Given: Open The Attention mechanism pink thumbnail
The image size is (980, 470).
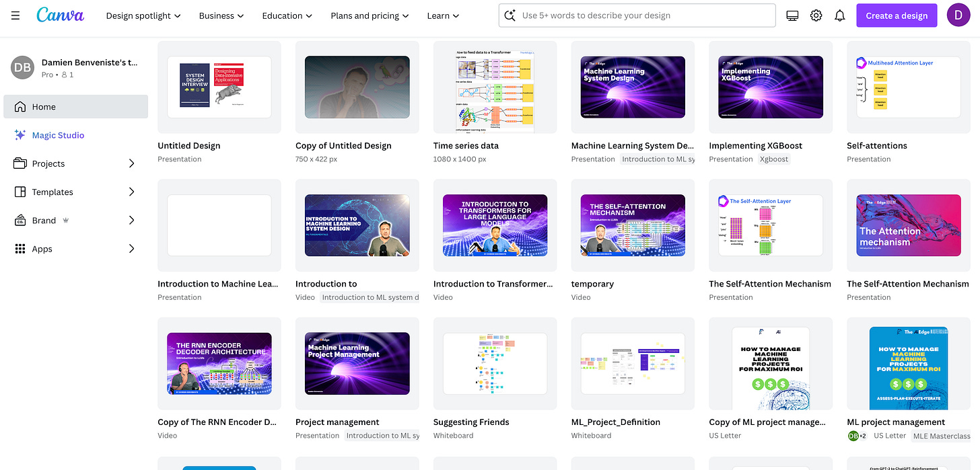Looking at the screenshot, I should coord(908,225).
